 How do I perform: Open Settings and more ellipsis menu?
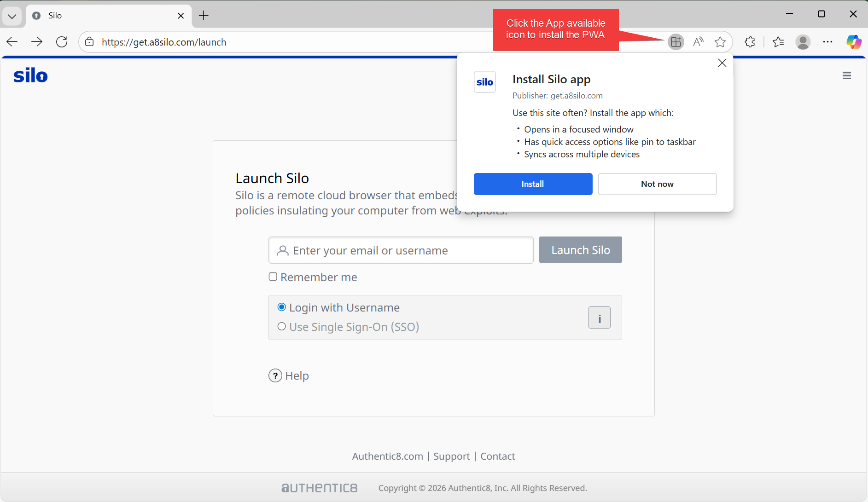coord(827,42)
